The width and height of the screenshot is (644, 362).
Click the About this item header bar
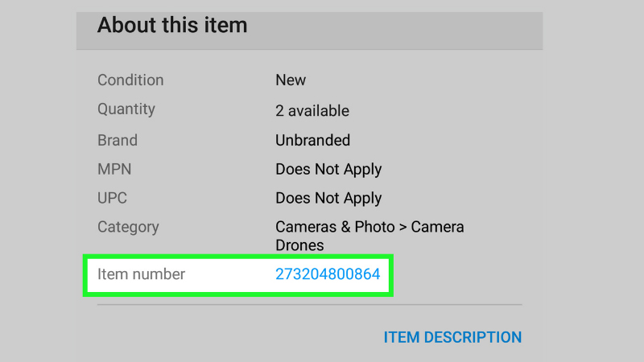(x=310, y=31)
